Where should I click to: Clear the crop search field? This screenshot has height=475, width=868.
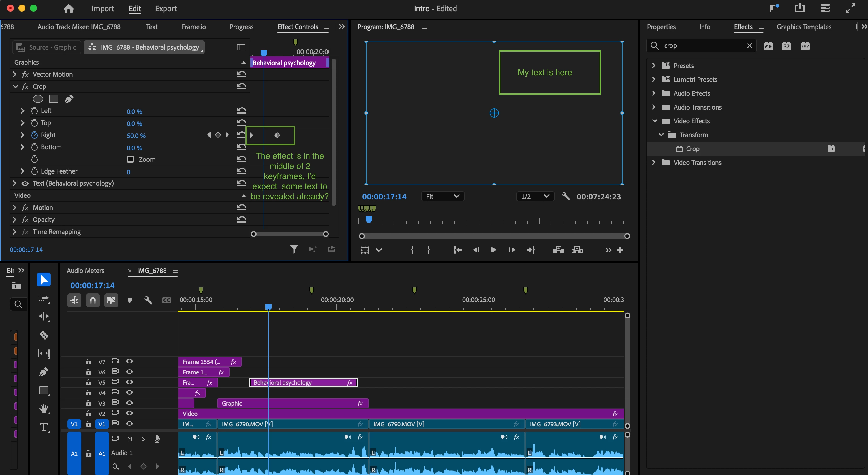[749, 46]
